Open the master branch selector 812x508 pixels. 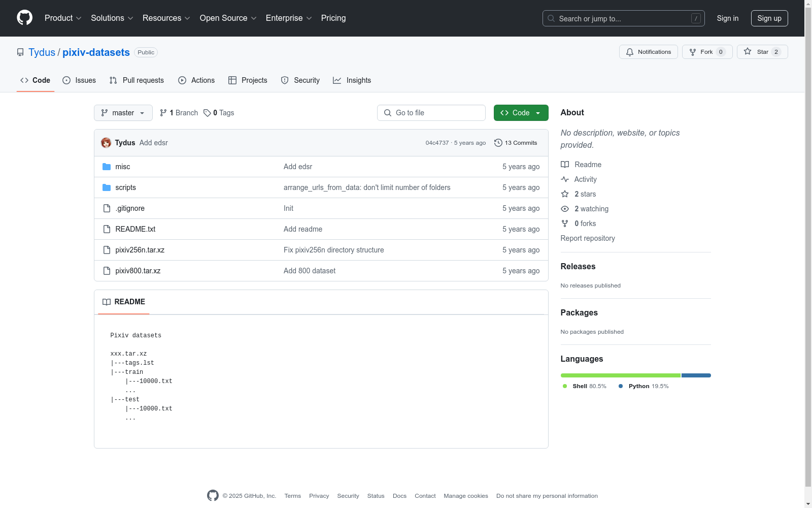pos(123,113)
